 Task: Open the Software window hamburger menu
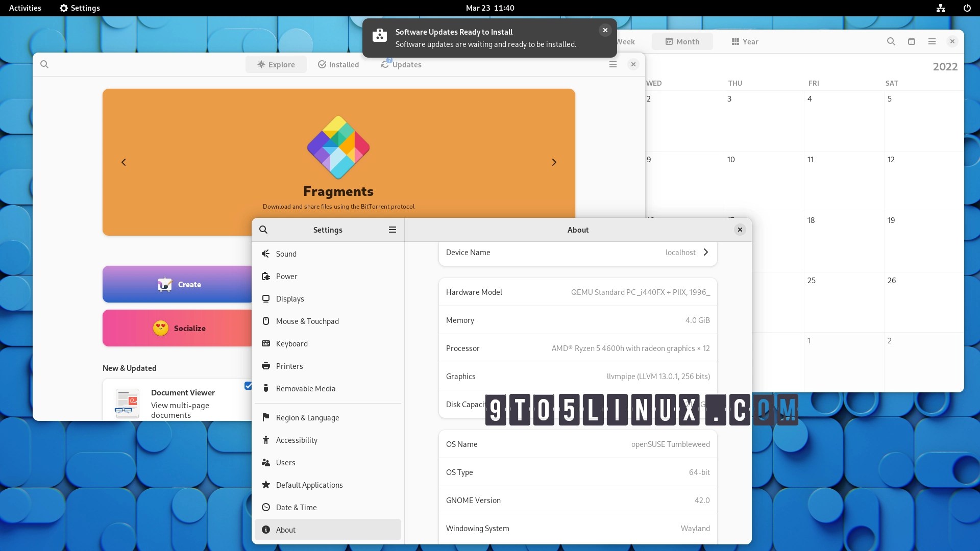[x=613, y=64]
